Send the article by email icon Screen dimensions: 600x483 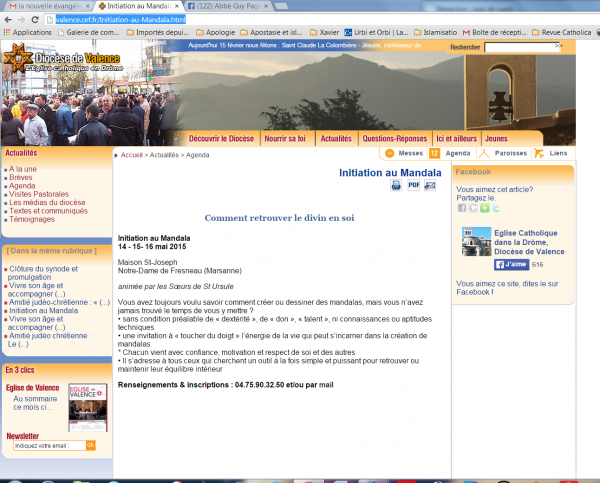(x=430, y=186)
